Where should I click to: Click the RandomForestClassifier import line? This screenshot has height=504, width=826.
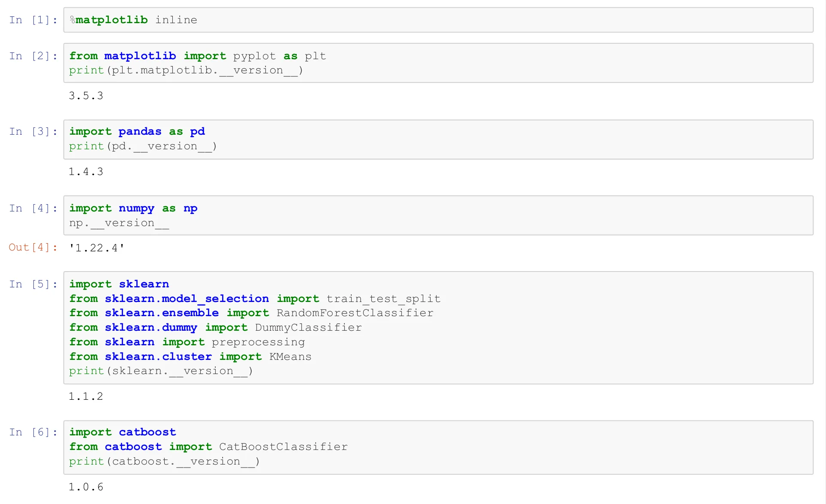(x=251, y=313)
